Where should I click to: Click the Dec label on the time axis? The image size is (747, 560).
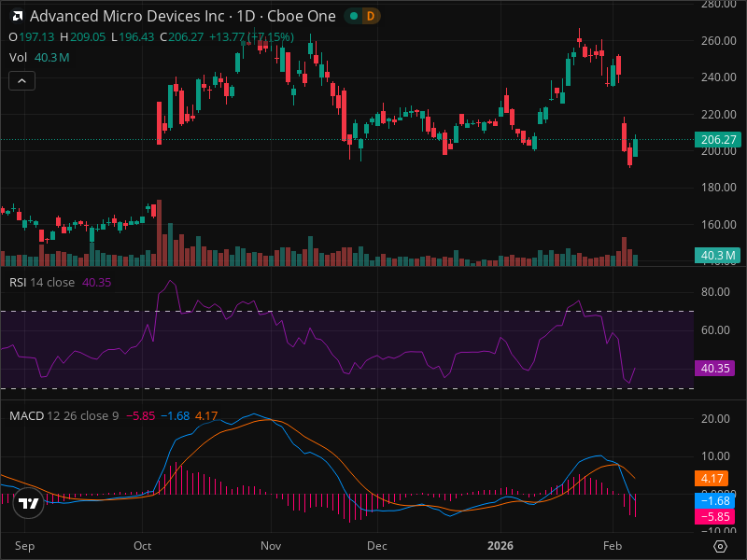(377, 546)
